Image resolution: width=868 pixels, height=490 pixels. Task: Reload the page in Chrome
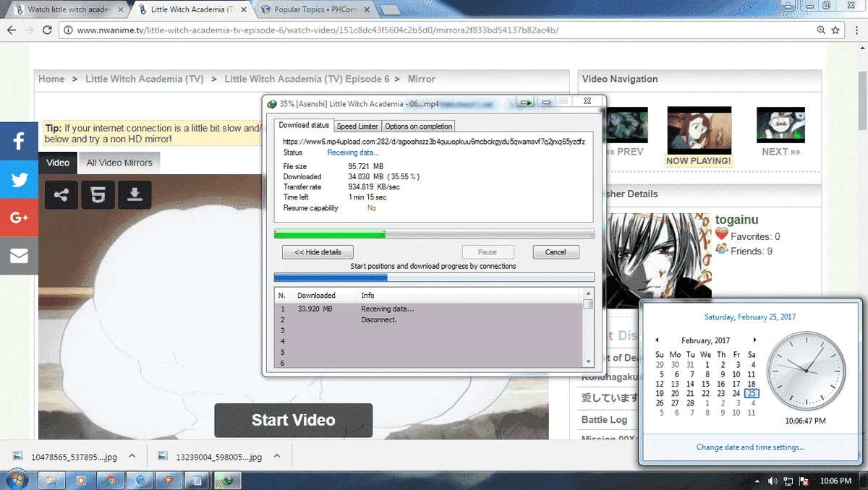coord(47,30)
